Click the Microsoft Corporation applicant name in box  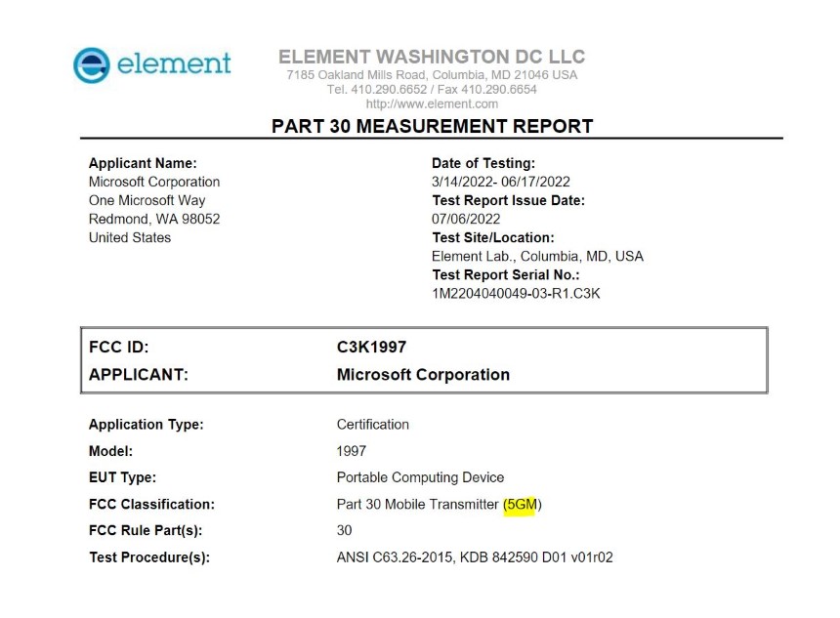tap(423, 375)
